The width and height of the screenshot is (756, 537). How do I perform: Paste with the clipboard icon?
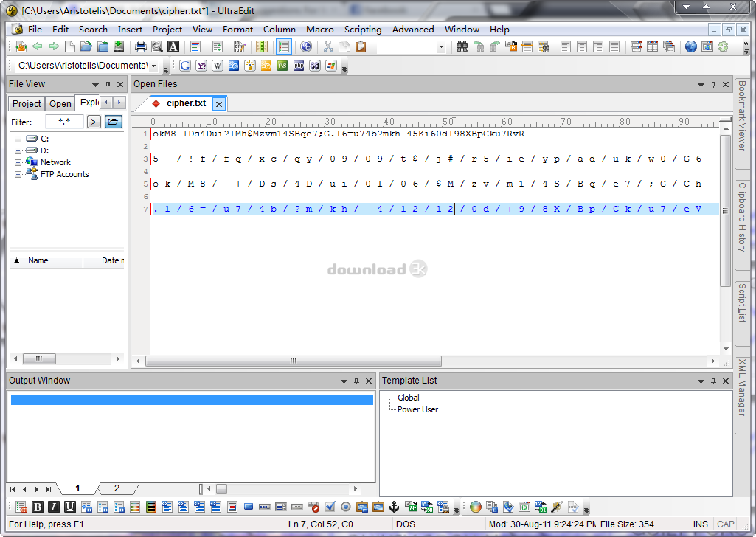361,46
